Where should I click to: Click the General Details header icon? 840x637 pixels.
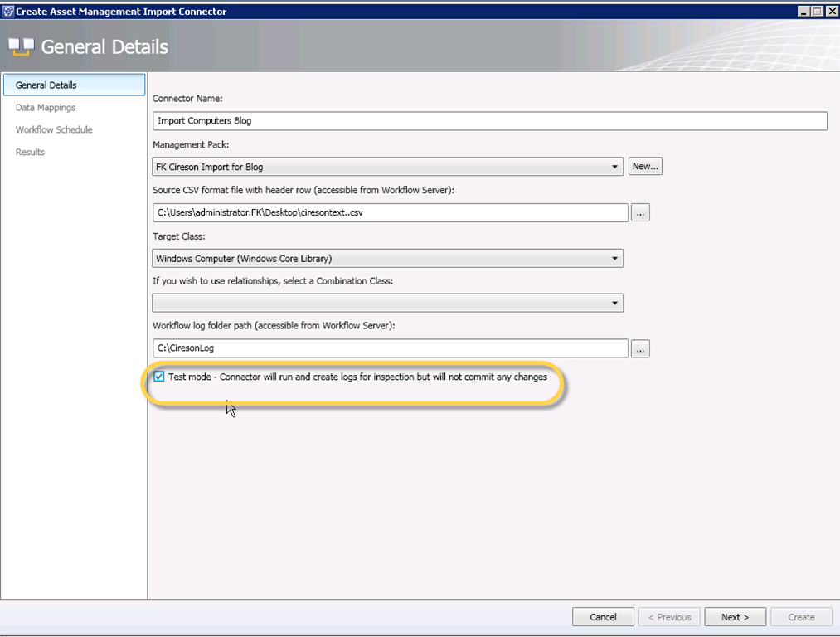coord(21,46)
